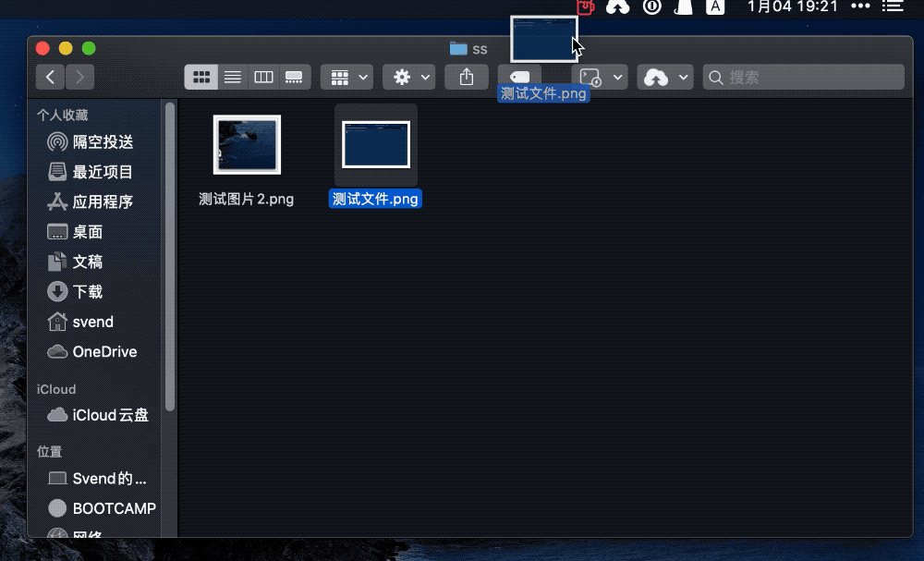
Task: Open the red cup menu bar icon
Action: coord(585,6)
